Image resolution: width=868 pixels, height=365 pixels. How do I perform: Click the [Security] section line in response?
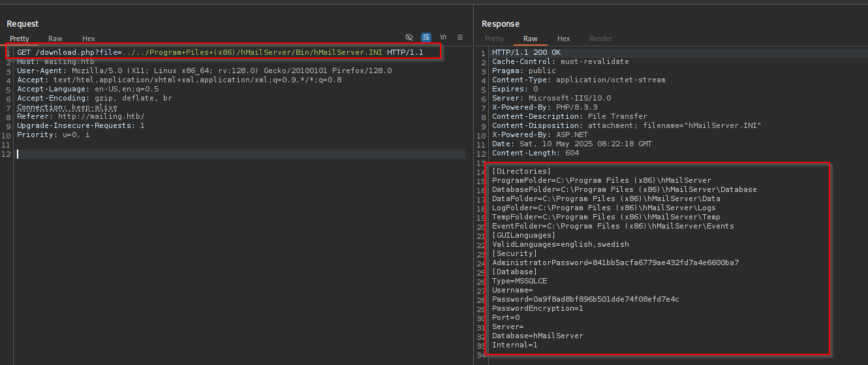coord(515,253)
